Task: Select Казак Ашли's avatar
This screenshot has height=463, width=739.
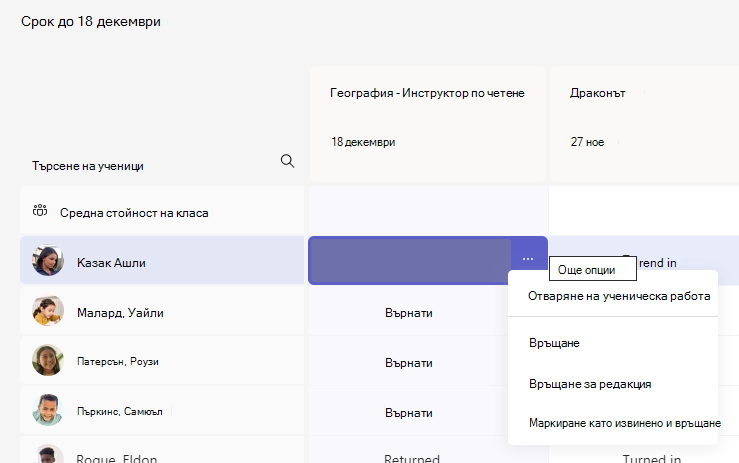Action: click(48, 260)
